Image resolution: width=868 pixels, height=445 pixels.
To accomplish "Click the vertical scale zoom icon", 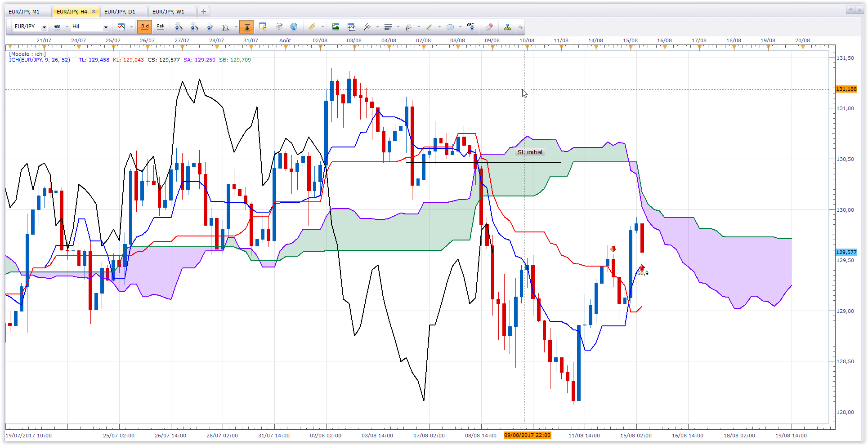I will click(226, 27).
